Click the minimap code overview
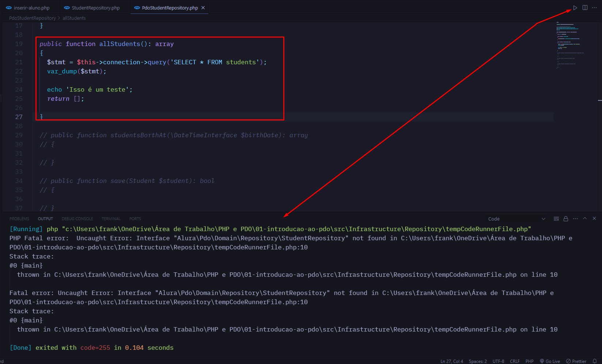This screenshot has width=602, height=364. [x=570, y=46]
